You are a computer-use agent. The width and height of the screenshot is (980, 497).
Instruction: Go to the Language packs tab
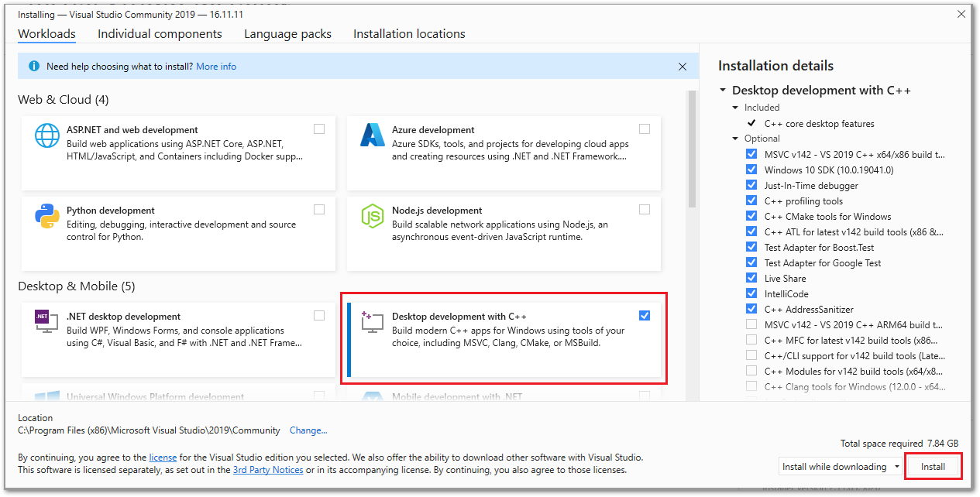click(287, 34)
